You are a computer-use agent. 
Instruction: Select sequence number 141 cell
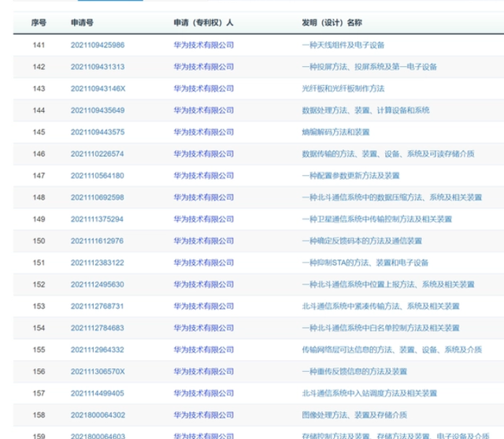pos(39,45)
